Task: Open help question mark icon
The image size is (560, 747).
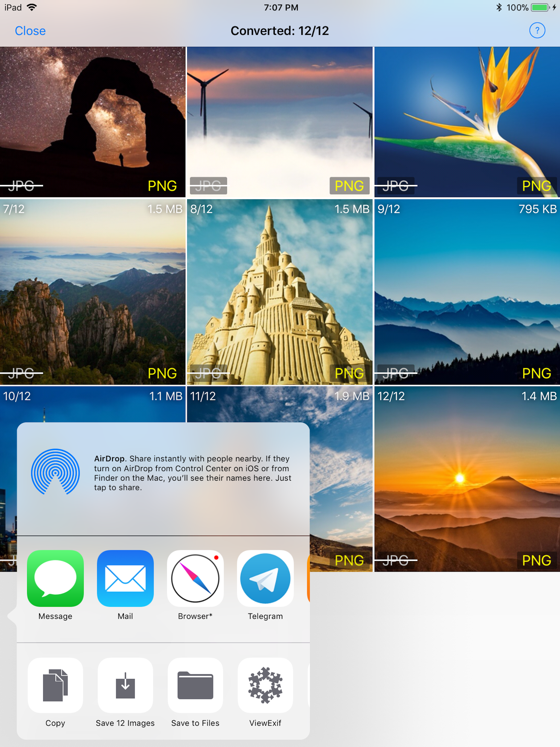Action: [537, 30]
